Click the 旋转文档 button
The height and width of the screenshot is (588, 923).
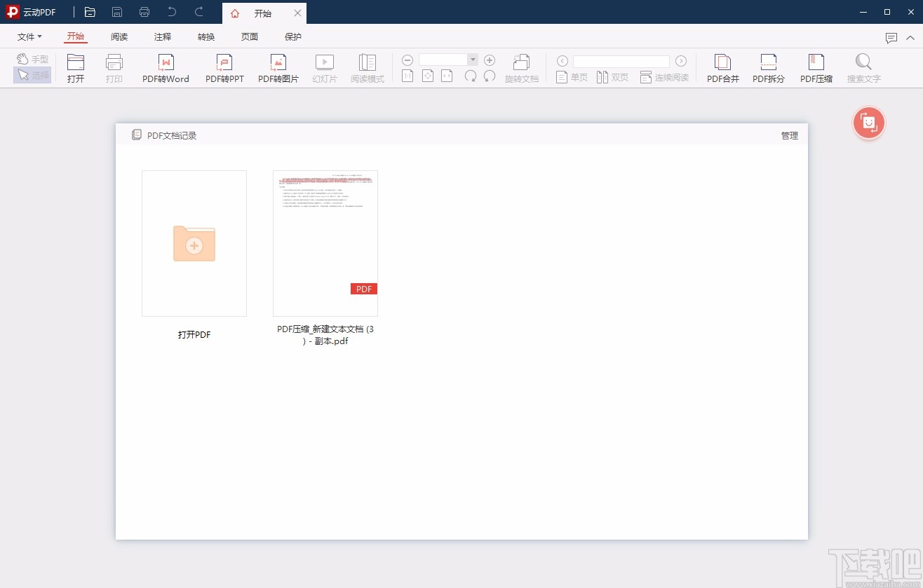(x=522, y=69)
